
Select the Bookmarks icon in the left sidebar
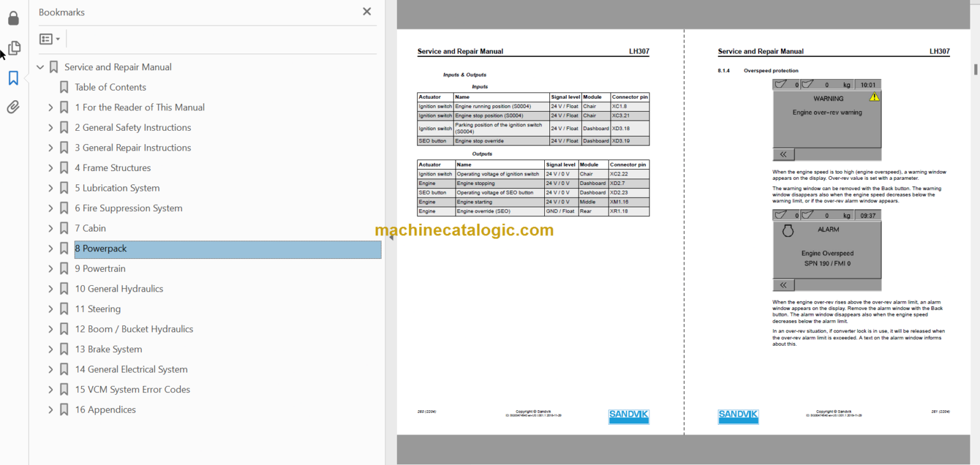[x=14, y=78]
